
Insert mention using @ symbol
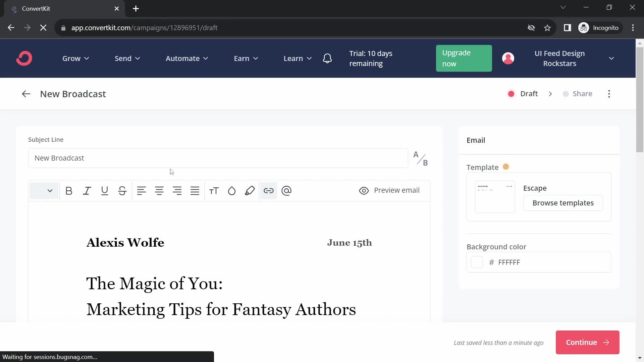pyautogui.click(x=287, y=190)
